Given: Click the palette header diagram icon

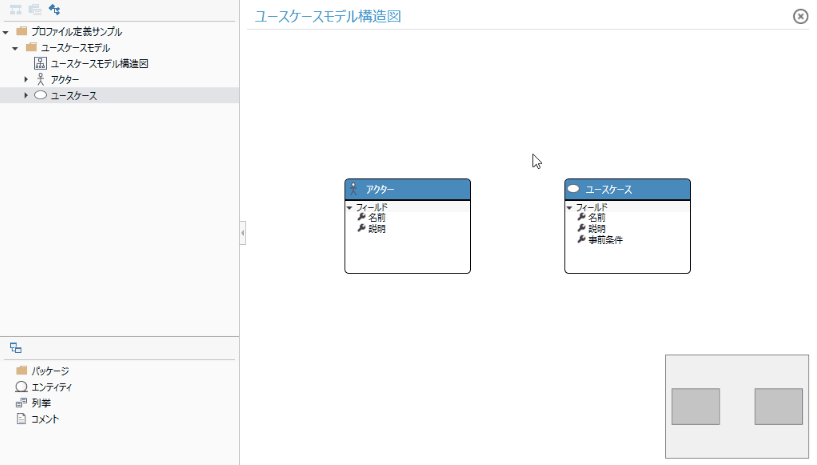Looking at the screenshot, I should pyautogui.click(x=15, y=348).
